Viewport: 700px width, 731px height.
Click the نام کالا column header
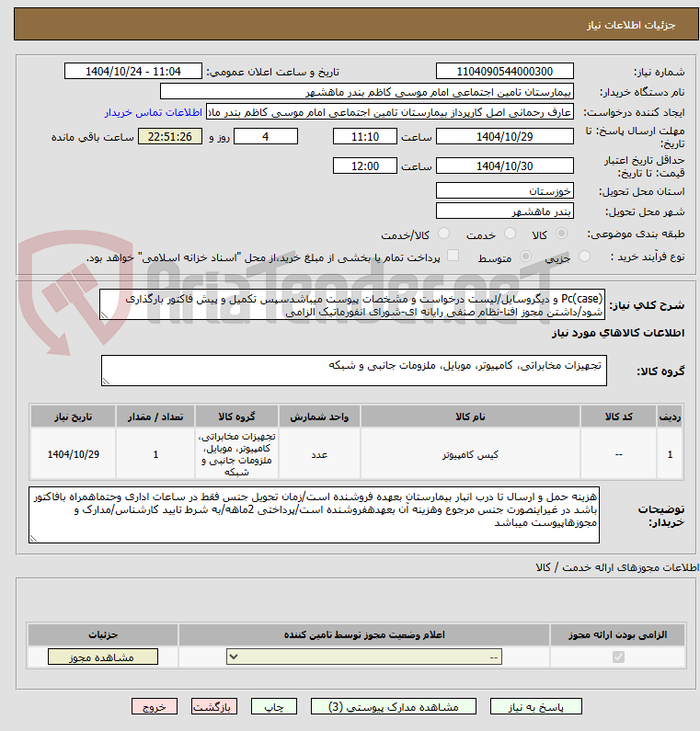[x=470, y=417]
